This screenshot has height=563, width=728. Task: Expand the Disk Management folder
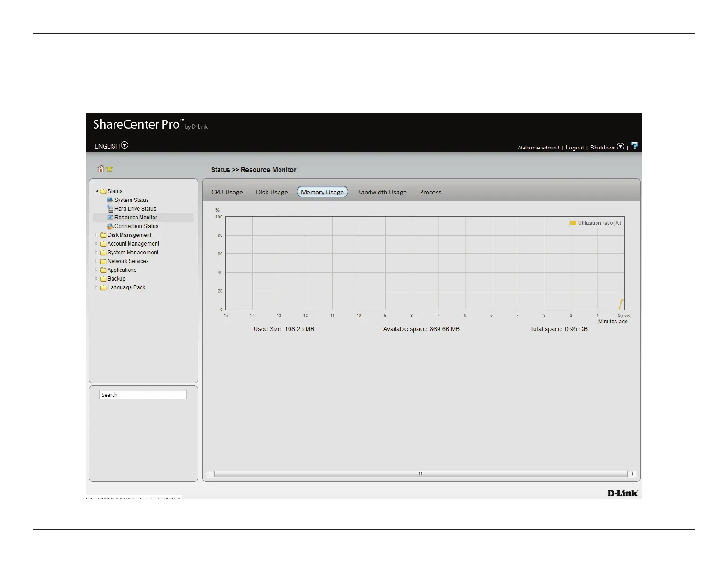pos(97,235)
